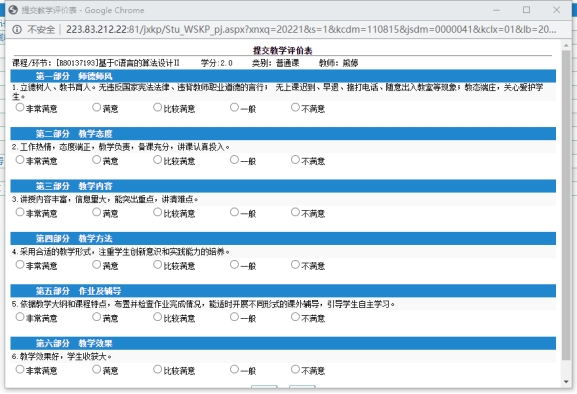
Task: Select 一般 for question 5 作业及辅导
Action: [x=234, y=317]
